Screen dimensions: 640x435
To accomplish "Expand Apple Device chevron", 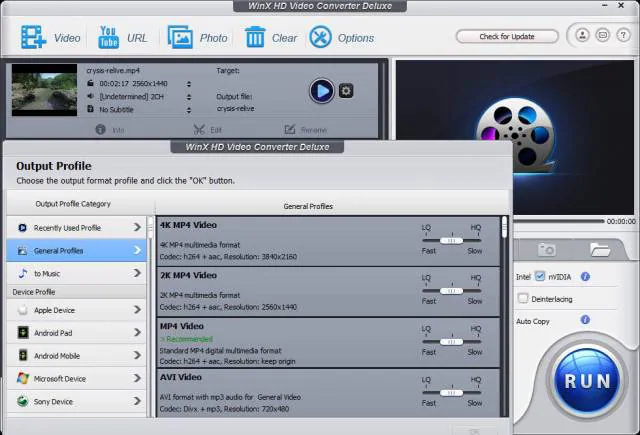I will point(138,310).
